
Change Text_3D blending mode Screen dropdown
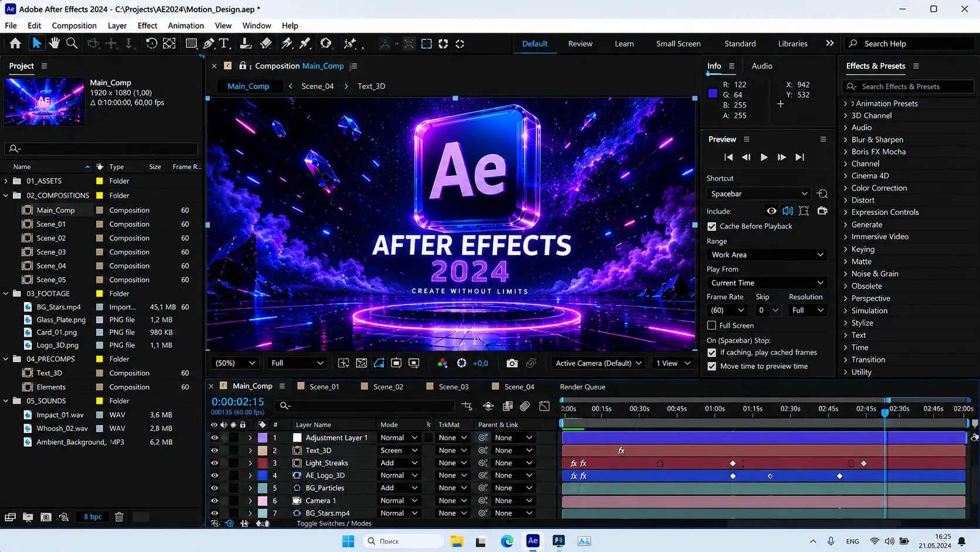399,451
